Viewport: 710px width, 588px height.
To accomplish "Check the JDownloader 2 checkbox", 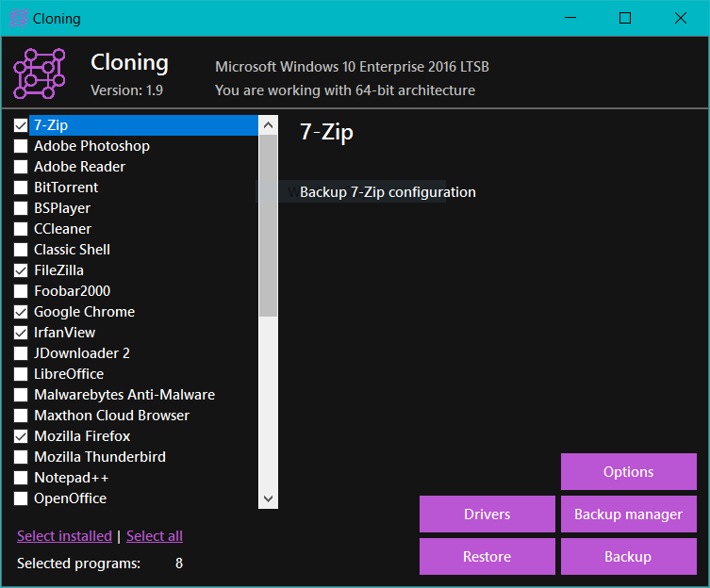I will click(21, 353).
